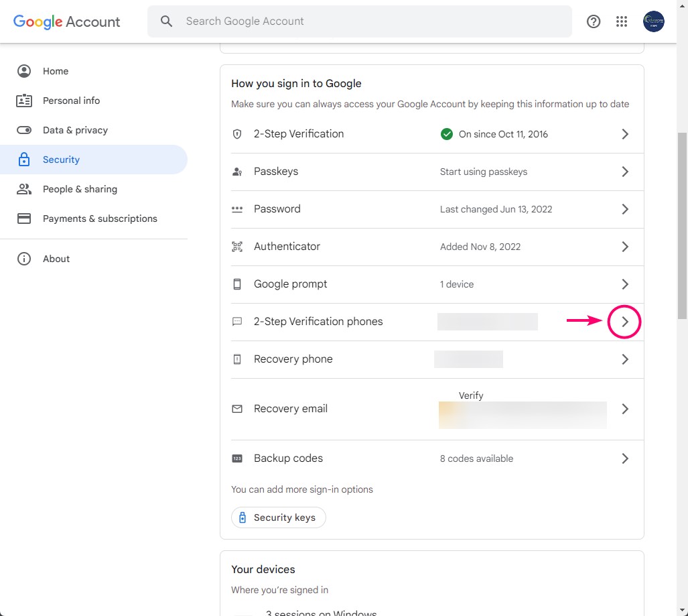Click 'Your devices' heading

(x=263, y=570)
